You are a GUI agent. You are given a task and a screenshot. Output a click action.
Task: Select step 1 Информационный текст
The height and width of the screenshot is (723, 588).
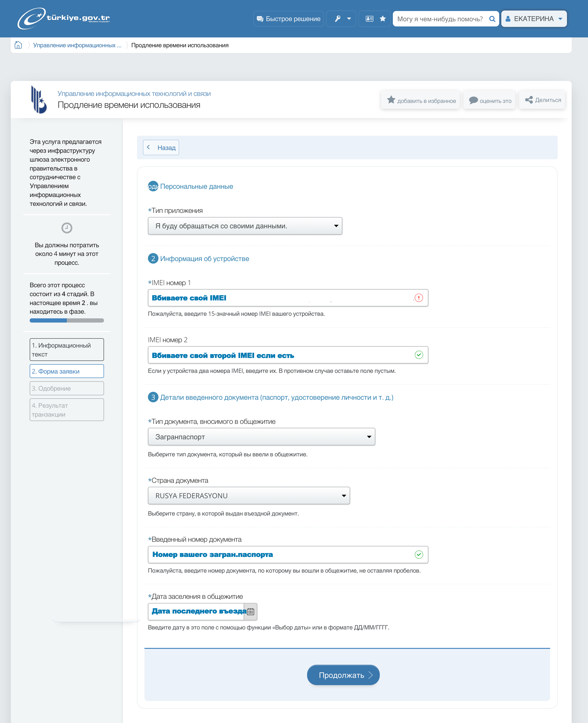click(67, 349)
